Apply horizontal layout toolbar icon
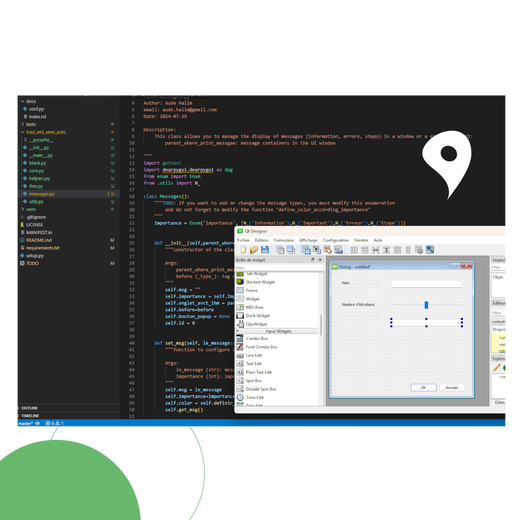520x520 pixels. click(354, 250)
